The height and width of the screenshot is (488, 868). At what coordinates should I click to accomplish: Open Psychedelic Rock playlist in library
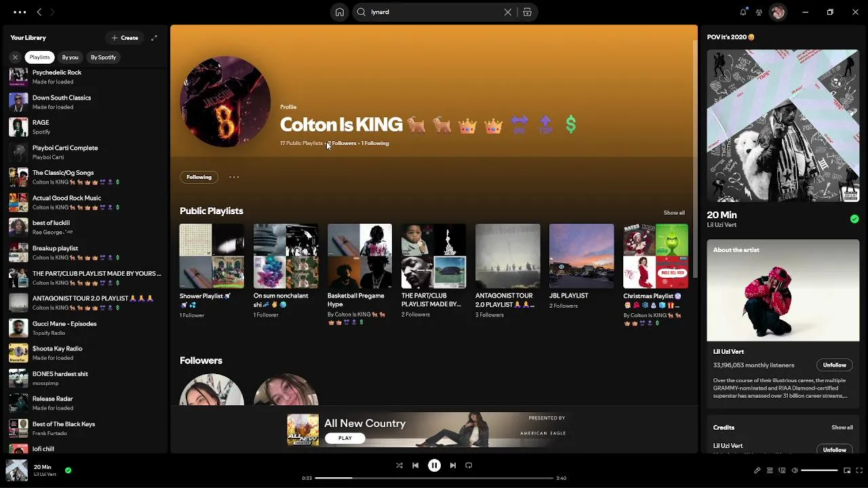tap(85, 77)
